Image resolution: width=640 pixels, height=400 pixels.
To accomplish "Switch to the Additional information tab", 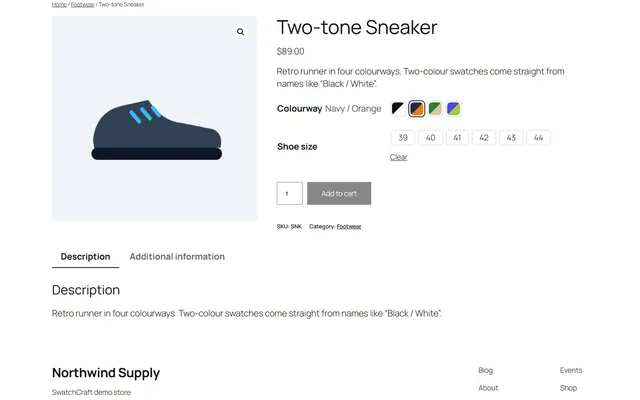I will (177, 257).
